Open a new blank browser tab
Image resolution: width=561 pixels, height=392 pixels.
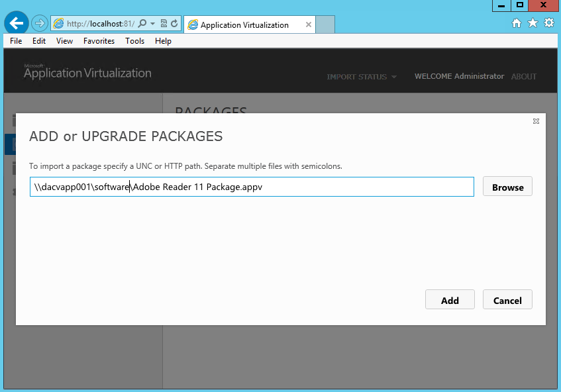click(x=325, y=24)
